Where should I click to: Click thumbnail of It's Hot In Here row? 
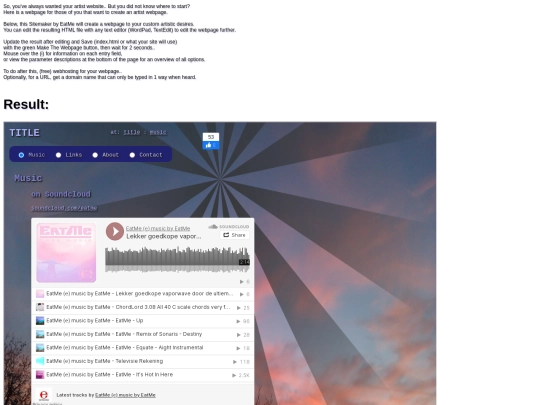click(40, 375)
